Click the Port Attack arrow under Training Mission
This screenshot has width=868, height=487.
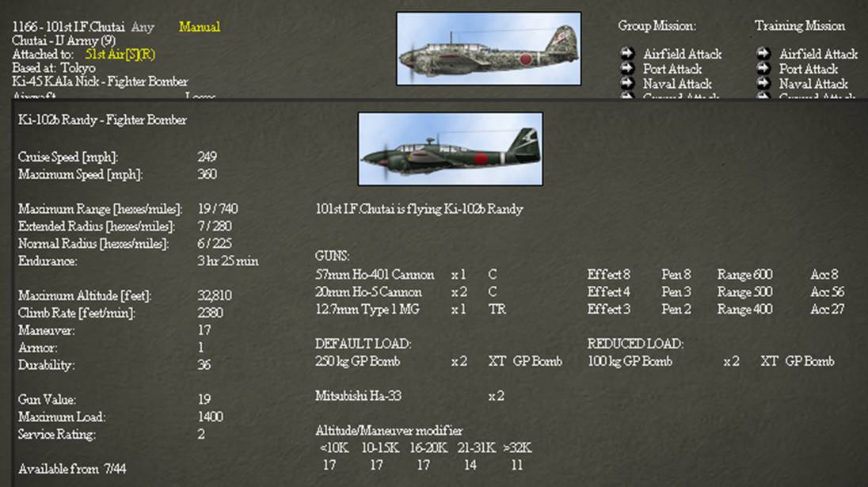tap(763, 69)
